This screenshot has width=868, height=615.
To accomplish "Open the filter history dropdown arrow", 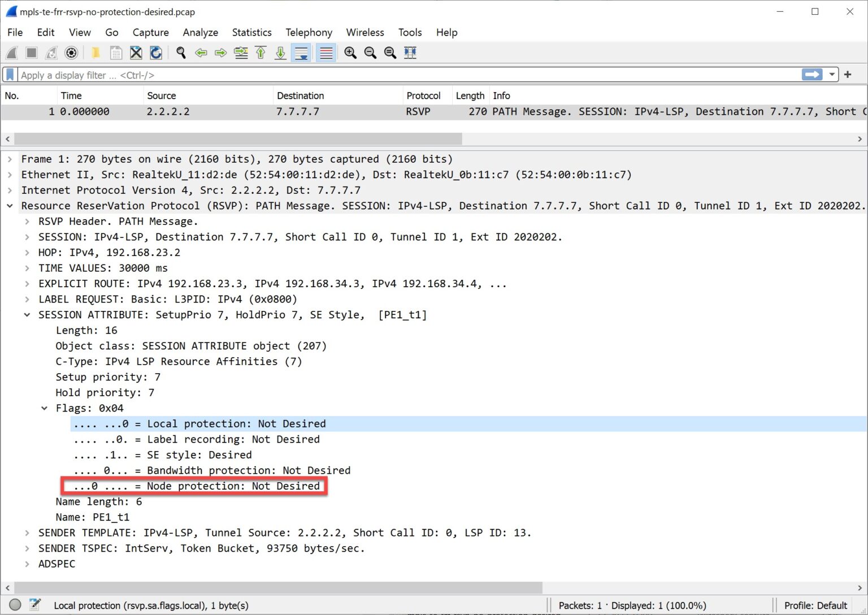I will pyautogui.click(x=832, y=74).
